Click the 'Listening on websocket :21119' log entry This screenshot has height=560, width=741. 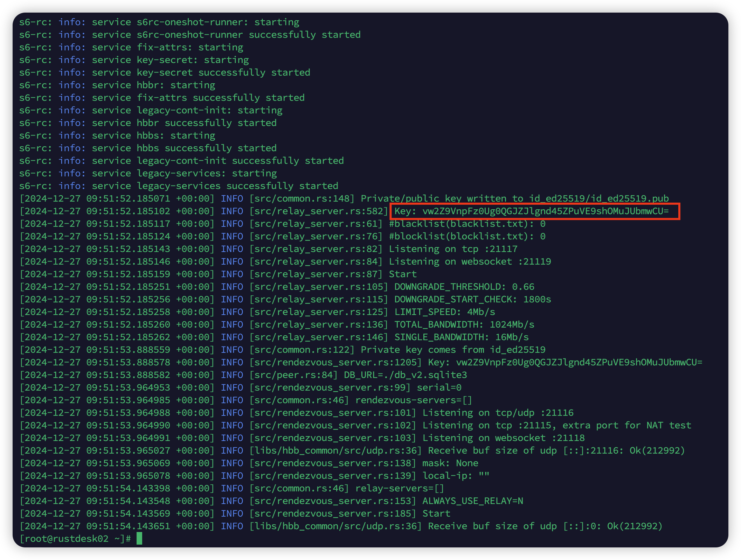[469, 261]
